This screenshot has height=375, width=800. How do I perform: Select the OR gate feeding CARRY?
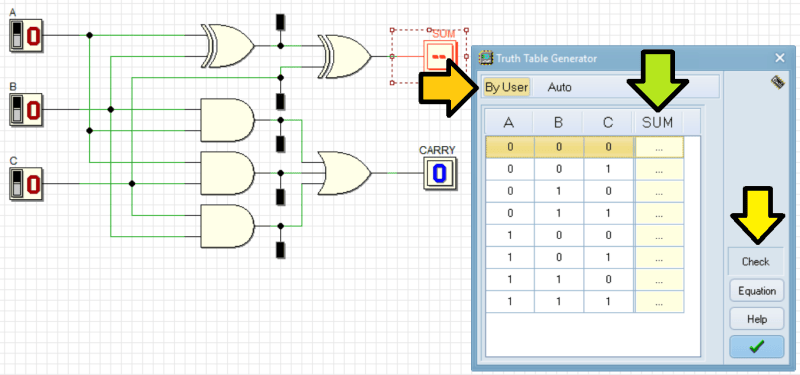[344, 173]
